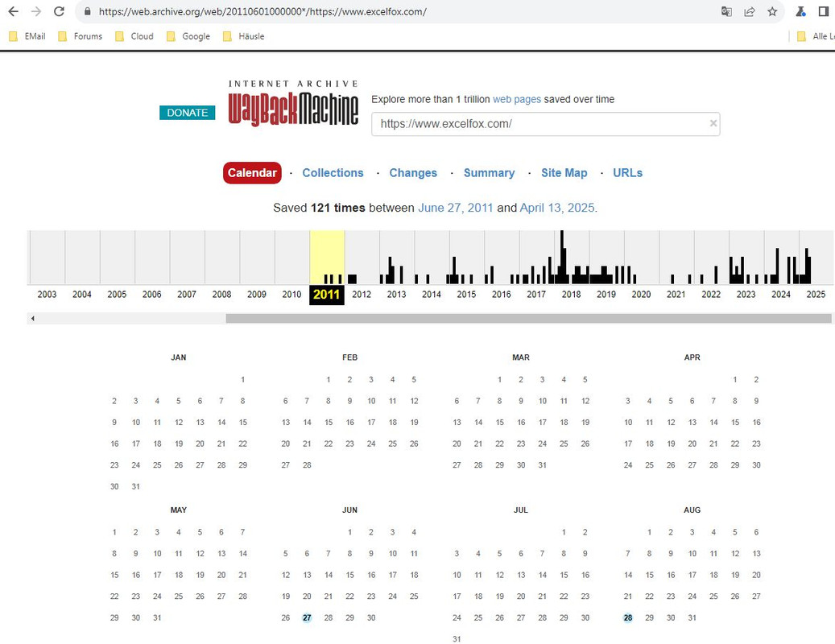Viewport: 835px width, 644px height.
Task: Click July 31 in the calendar
Action: point(457,638)
